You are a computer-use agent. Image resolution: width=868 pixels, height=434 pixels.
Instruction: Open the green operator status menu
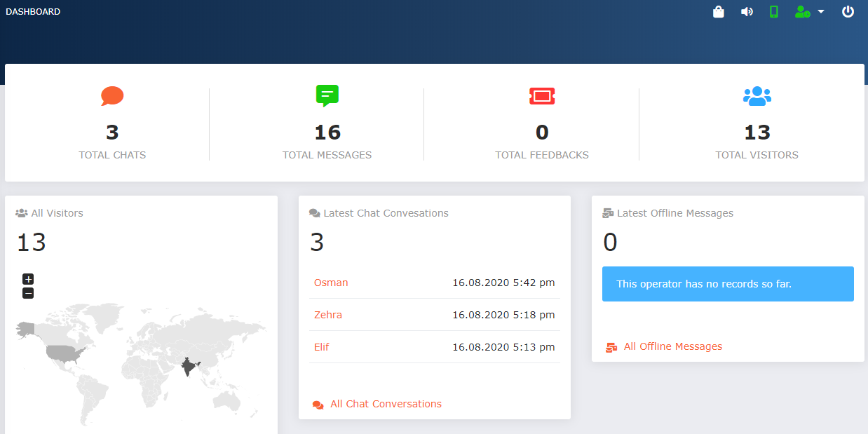coord(802,12)
